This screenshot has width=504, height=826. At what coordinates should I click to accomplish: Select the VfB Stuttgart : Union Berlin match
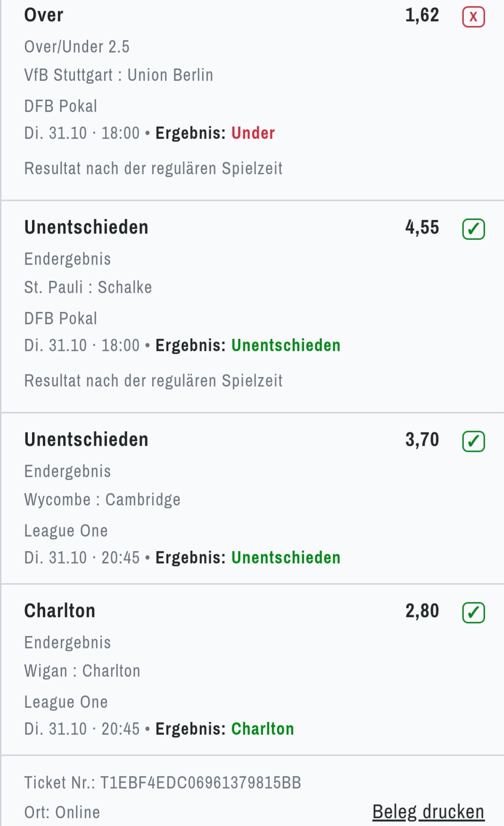coord(118,75)
